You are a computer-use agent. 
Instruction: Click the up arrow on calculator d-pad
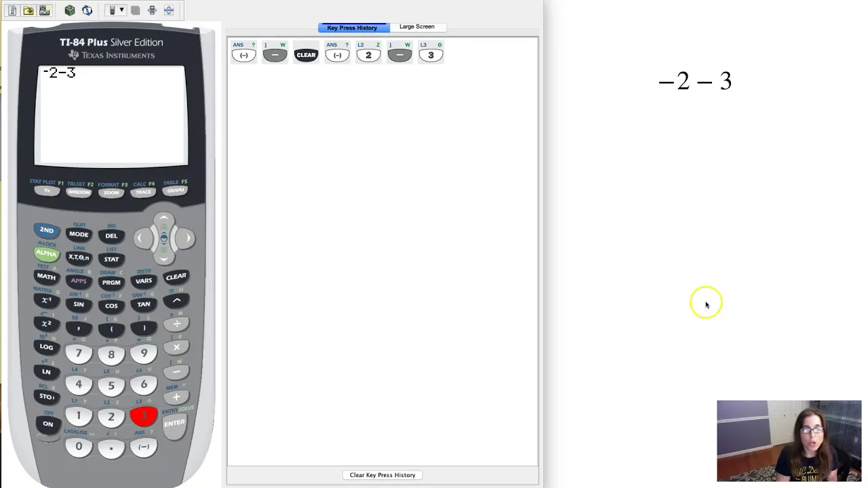click(x=163, y=220)
